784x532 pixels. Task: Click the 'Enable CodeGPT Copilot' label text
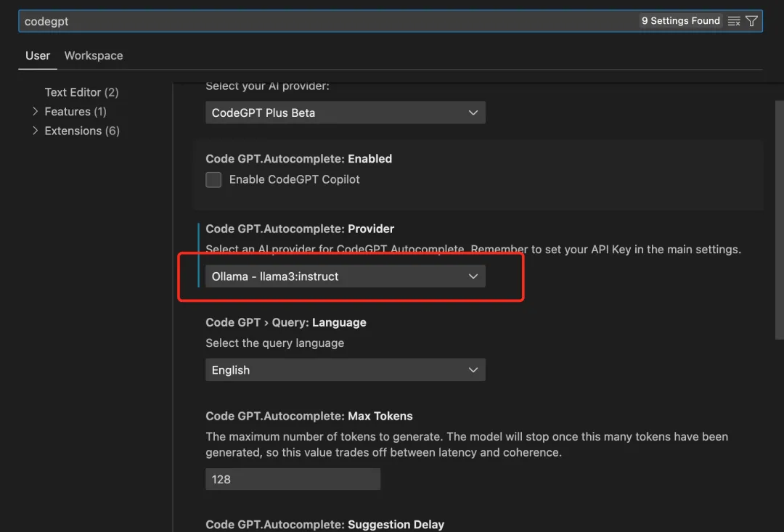coord(294,179)
